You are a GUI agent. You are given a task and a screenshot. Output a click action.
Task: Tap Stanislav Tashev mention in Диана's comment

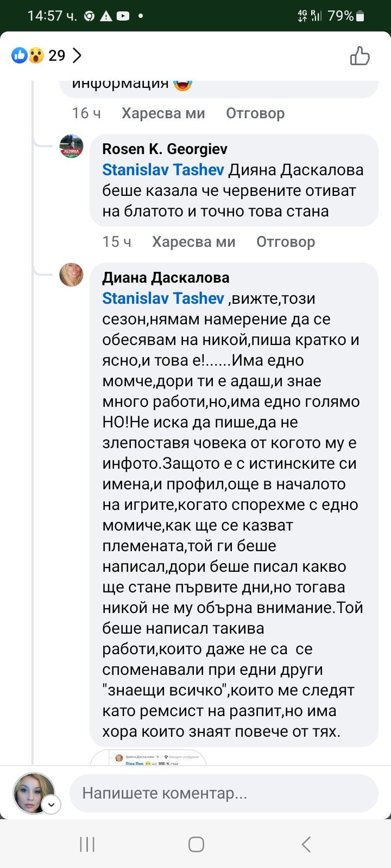click(163, 298)
